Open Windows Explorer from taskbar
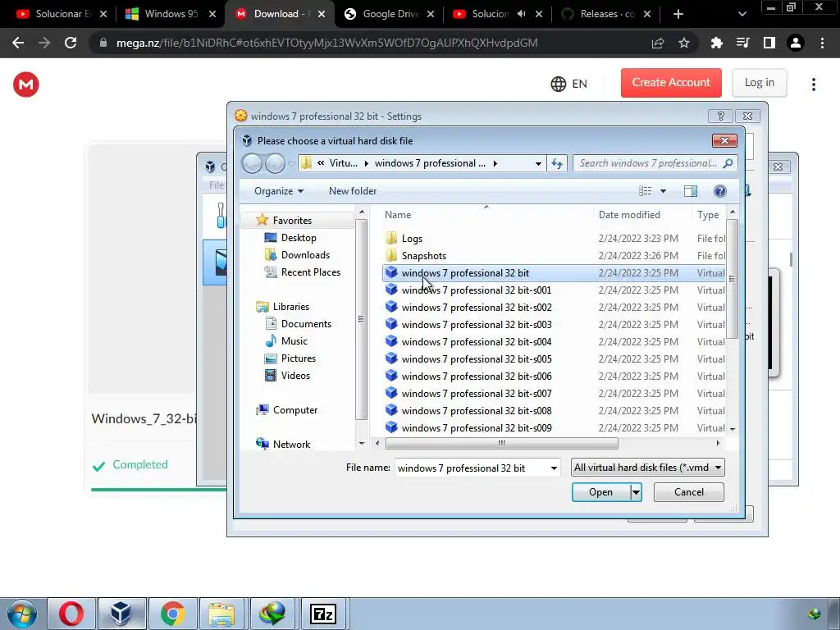This screenshot has width=840, height=630. point(221,614)
